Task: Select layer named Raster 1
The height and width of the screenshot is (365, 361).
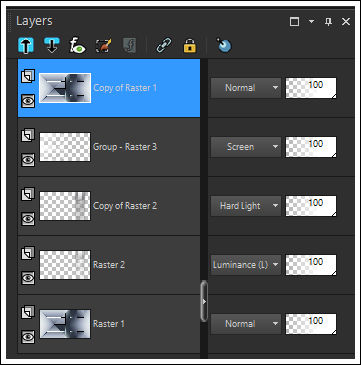Action: pyautogui.click(x=109, y=324)
